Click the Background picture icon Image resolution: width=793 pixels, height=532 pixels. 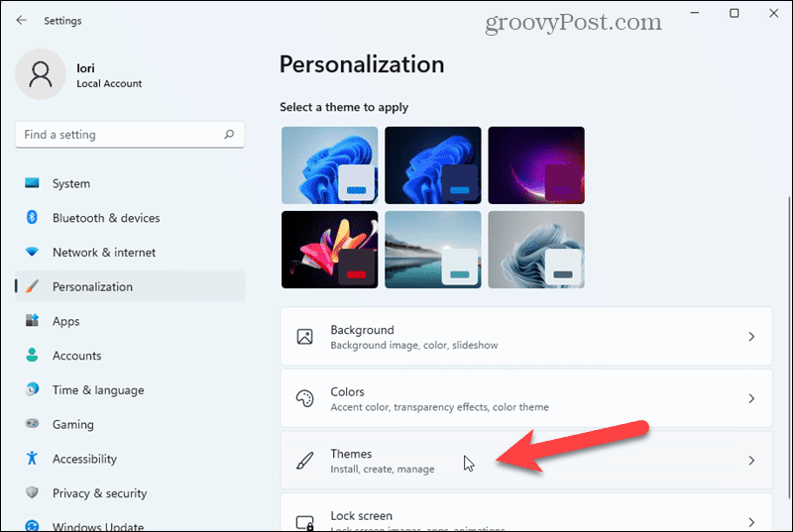pos(304,337)
